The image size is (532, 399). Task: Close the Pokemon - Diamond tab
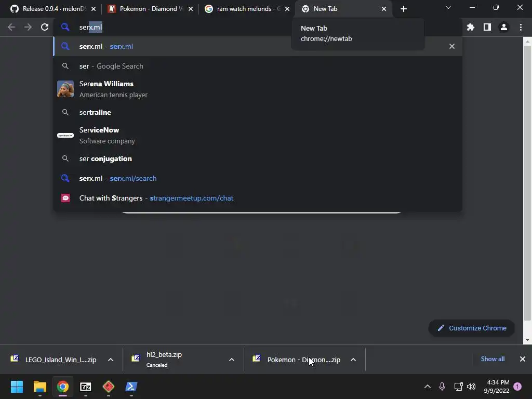(x=190, y=9)
